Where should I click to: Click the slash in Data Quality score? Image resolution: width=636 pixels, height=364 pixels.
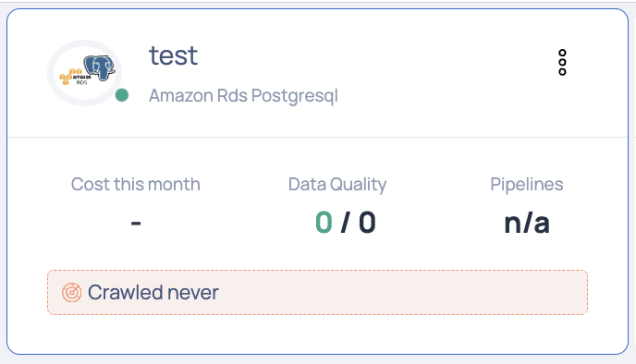(346, 223)
